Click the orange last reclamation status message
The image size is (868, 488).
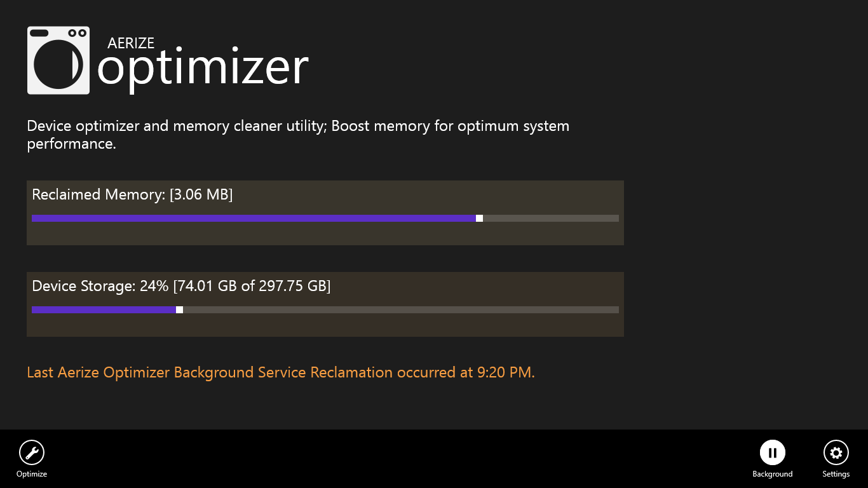[280, 372]
